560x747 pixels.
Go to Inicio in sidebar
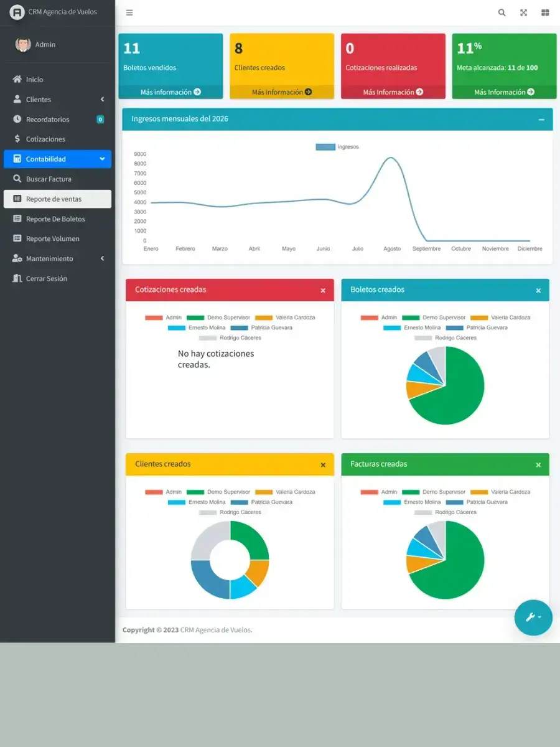click(x=57, y=79)
